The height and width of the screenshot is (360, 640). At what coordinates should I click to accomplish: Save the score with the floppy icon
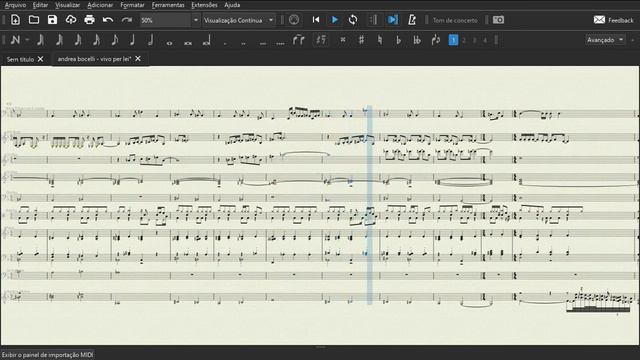52,20
